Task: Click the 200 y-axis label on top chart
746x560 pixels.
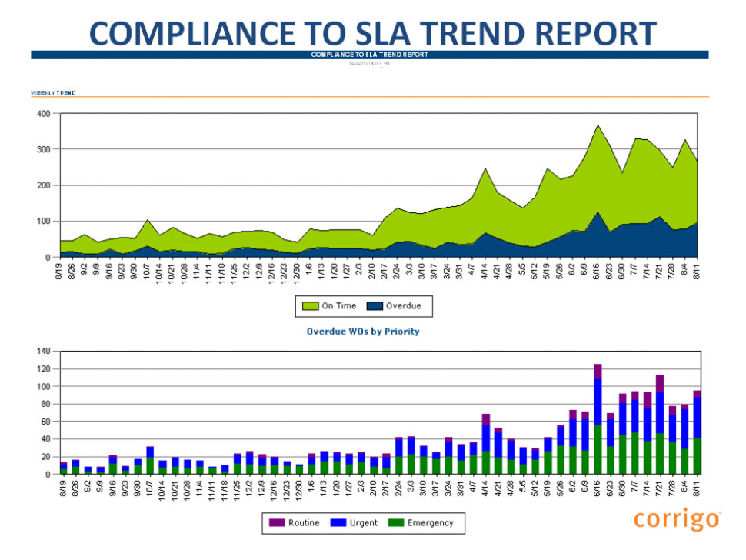Action: coord(43,185)
